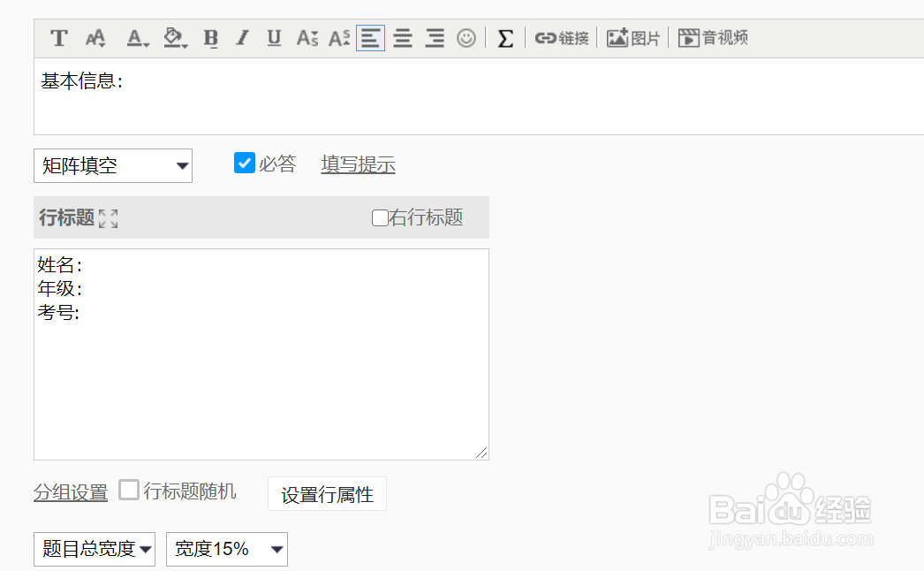Image resolution: width=924 pixels, height=571 pixels.
Task: Enable the 右行标题 checkbox
Action: (380, 217)
